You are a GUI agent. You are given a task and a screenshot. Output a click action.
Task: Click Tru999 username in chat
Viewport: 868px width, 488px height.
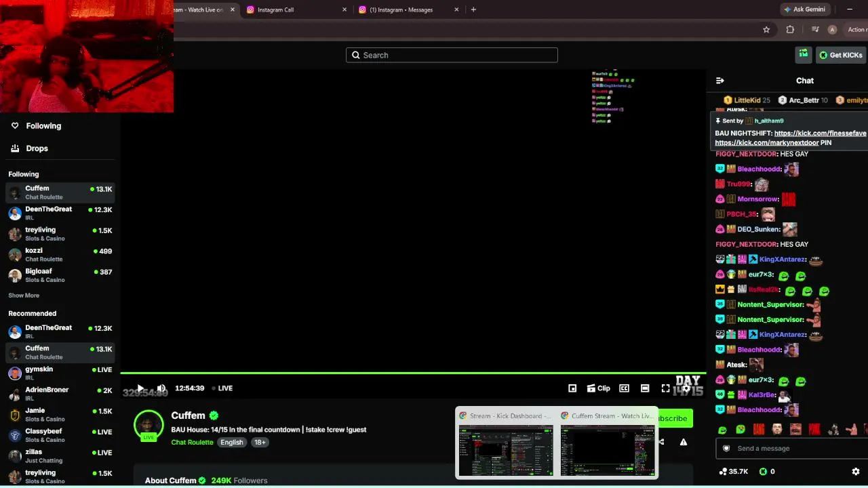click(738, 184)
